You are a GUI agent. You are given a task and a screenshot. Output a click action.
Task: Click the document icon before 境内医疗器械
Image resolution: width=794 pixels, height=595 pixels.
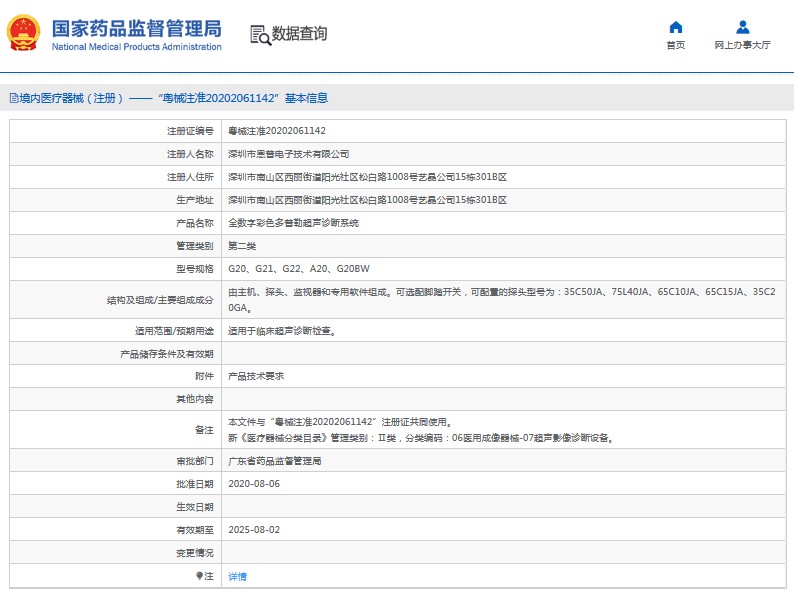pyautogui.click(x=14, y=98)
